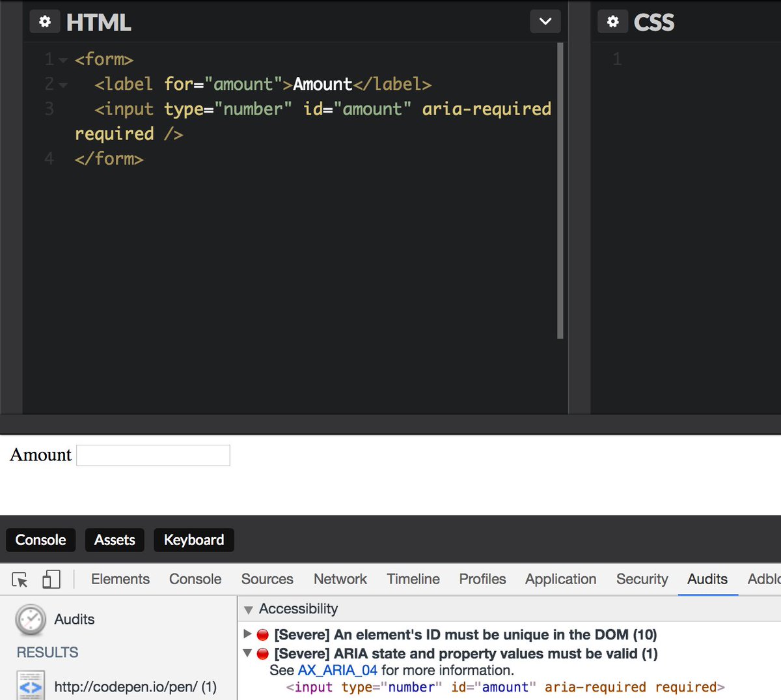
Task: Open CSS editor settings gear
Action: (x=613, y=22)
